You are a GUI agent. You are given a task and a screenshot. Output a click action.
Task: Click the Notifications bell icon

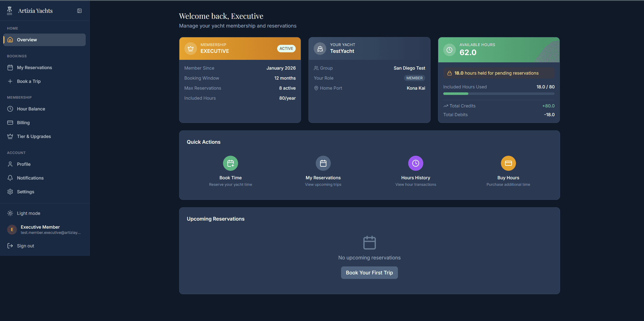pos(10,178)
